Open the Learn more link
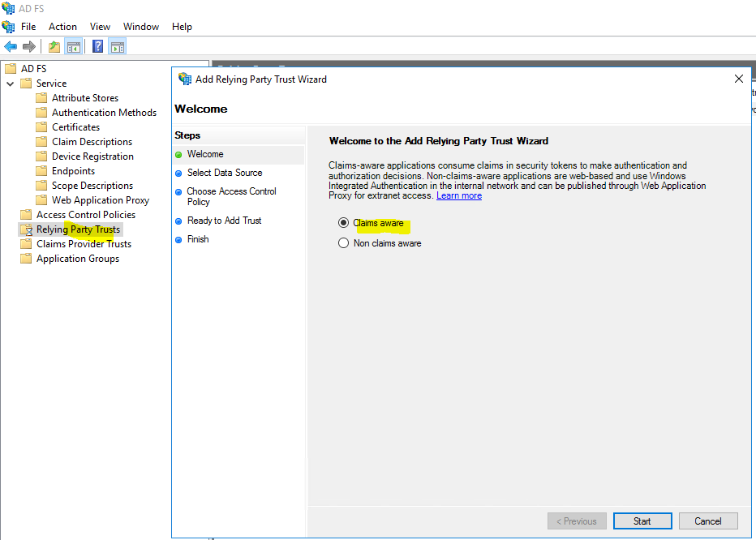The height and width of the screenshot is (540, 756). click(x=459, y=195)
